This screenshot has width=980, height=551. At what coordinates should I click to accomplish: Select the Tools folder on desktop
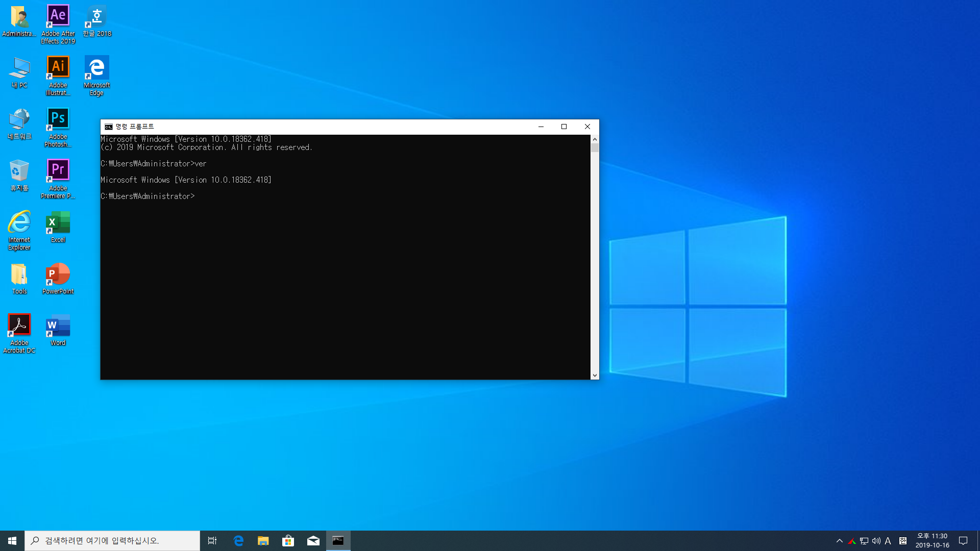point(19,279)
